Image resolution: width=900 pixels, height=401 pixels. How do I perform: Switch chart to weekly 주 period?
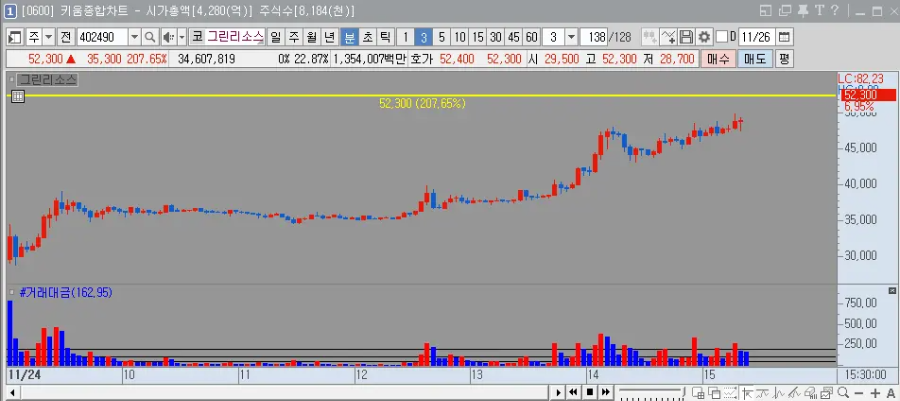[293, 37]
